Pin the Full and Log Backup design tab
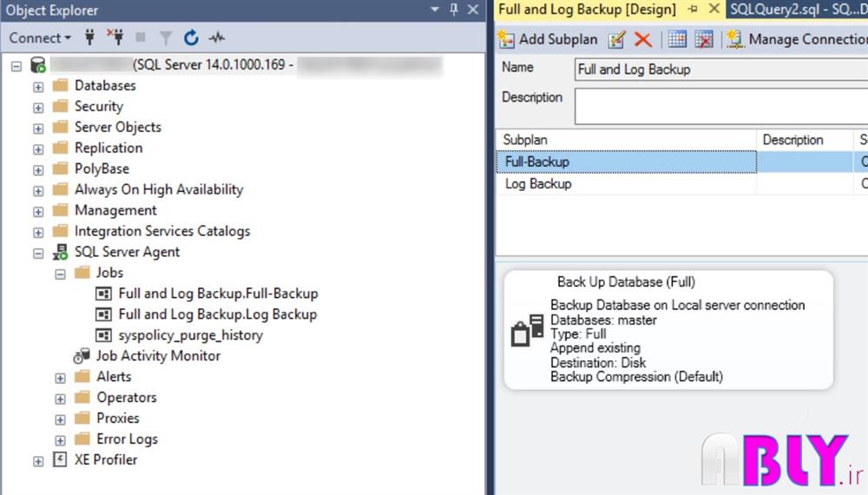The image size is (868, 495). click(693, 10)
